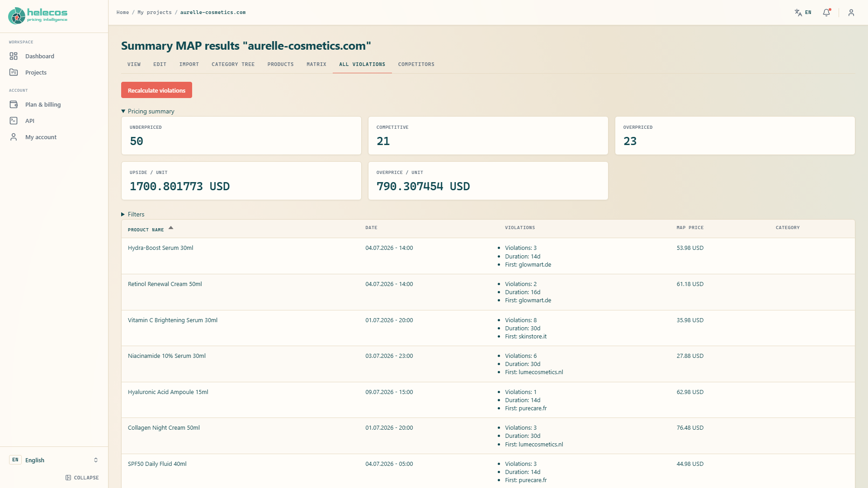Image resolution: width=868 pixels, height=488 pixels.
Task: Click MAP price 35.98 USD
Action: [690, 320]
